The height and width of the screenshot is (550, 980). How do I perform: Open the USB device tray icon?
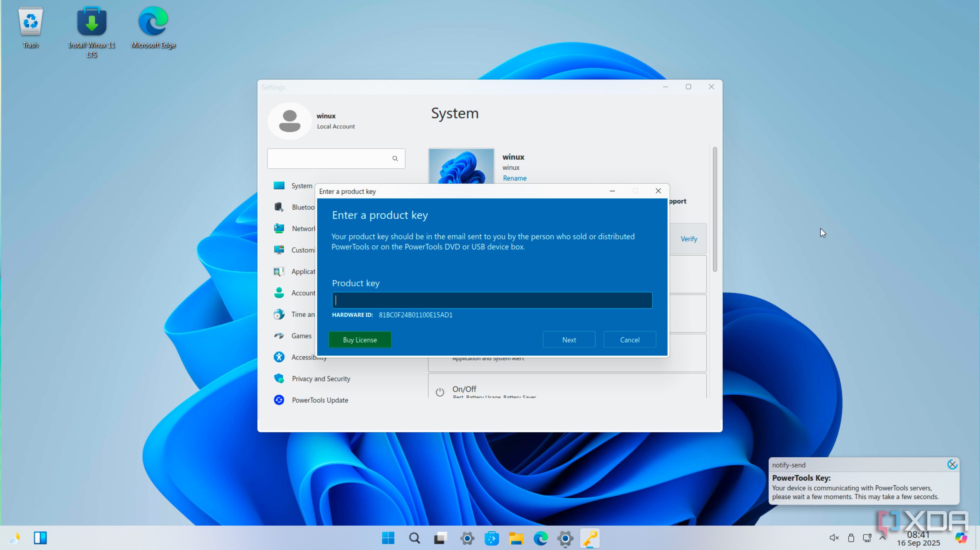(851, 537)
